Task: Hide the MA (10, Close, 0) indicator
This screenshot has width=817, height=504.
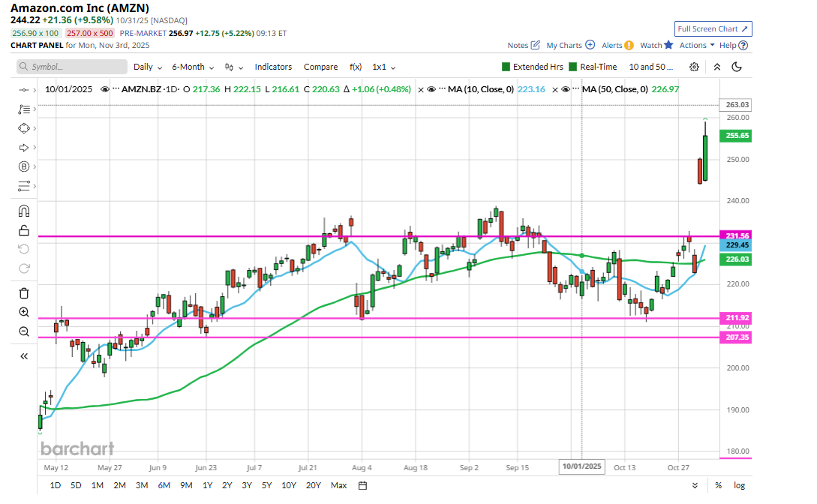Action: point(431,89)
